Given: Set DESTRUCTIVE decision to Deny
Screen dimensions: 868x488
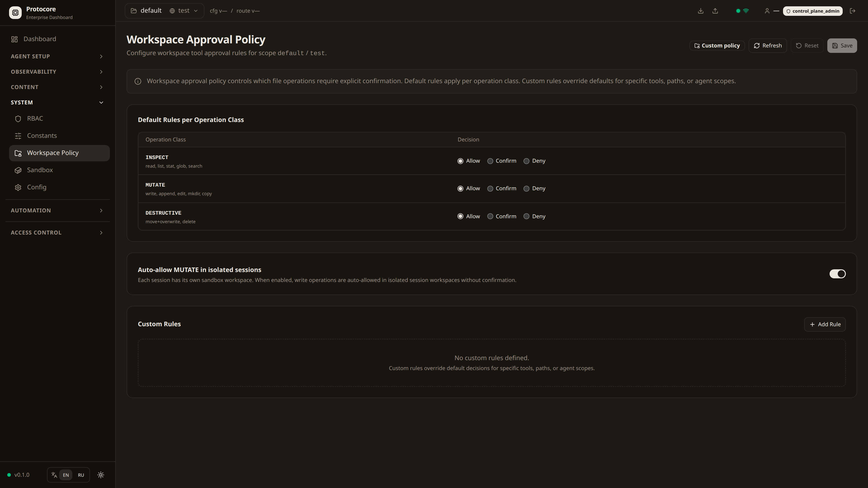Looking at the screenshot, I should [x=526, y=216].
